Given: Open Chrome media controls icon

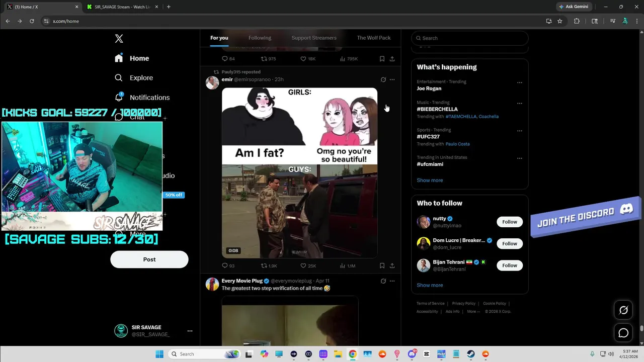Looking at the screenshot, I should (612, 21).
